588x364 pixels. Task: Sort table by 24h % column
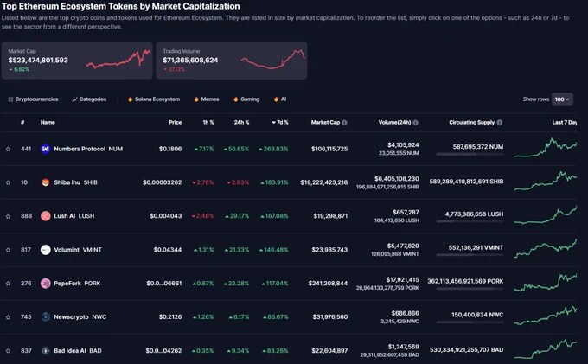pos(241,122)
